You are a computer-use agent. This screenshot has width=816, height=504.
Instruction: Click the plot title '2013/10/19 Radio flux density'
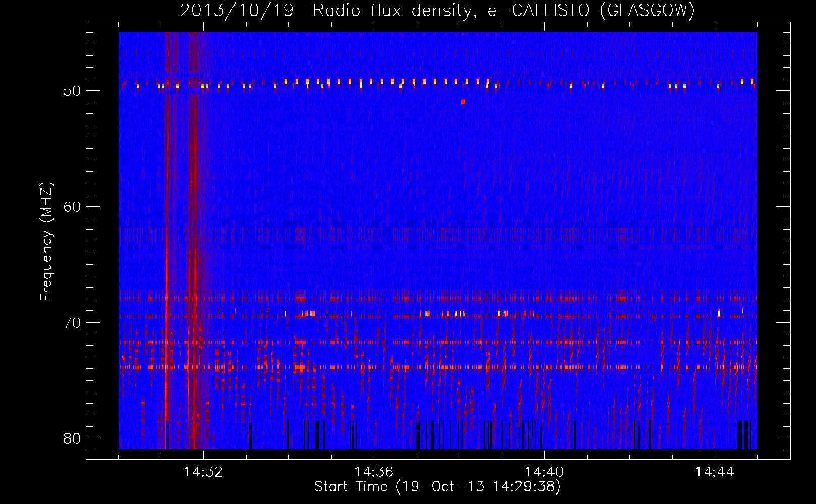point(437,10)
